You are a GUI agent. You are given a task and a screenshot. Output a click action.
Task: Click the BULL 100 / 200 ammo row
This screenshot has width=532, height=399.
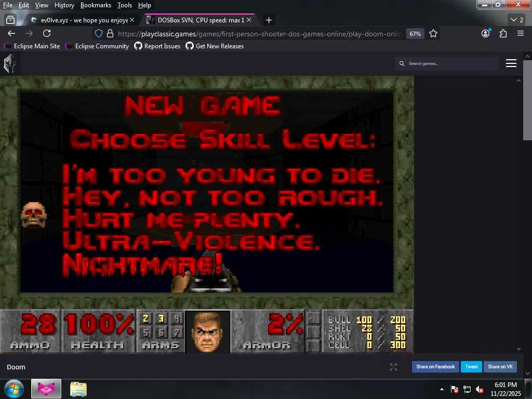point(367,320)
